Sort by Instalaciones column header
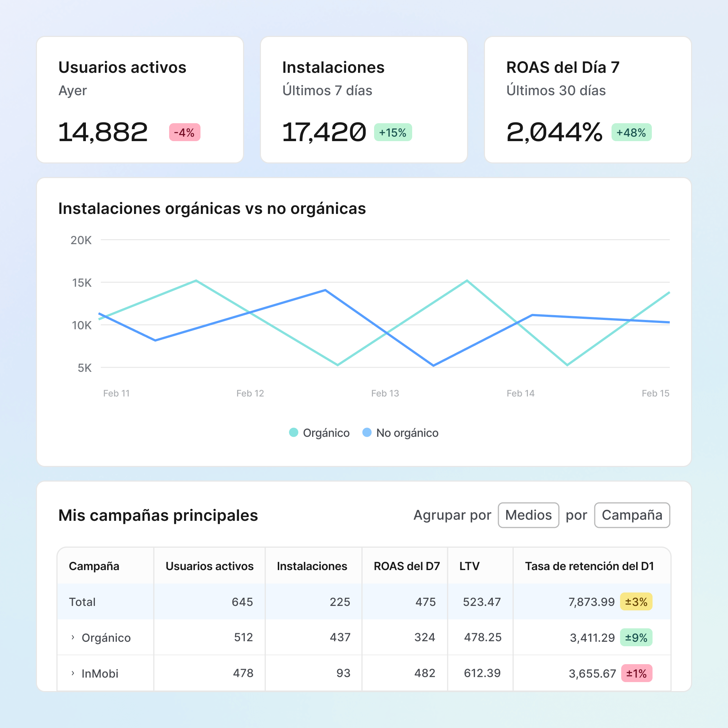Viewport: 728px width, 728px height. 312,566
